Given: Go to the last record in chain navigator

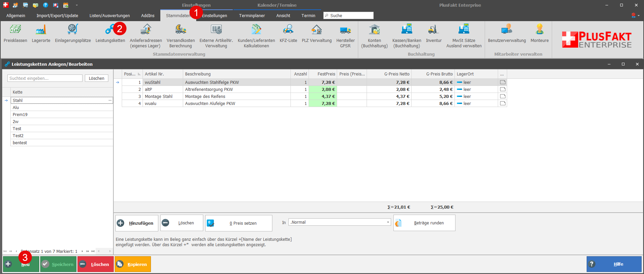Looking at the screenshot, I should tap(93, 251).
